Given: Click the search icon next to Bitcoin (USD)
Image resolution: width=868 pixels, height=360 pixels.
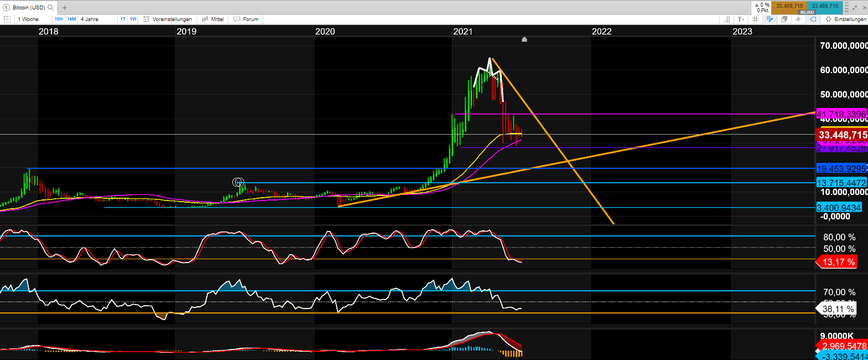Looking at the screenshot, I should click(x=51, y=8).
